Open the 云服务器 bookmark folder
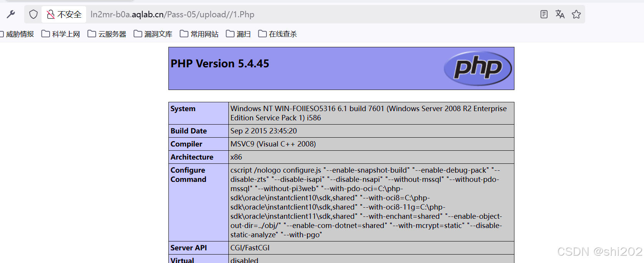The image size is (644, 263). pyautogui.click(x=107, y=34)
